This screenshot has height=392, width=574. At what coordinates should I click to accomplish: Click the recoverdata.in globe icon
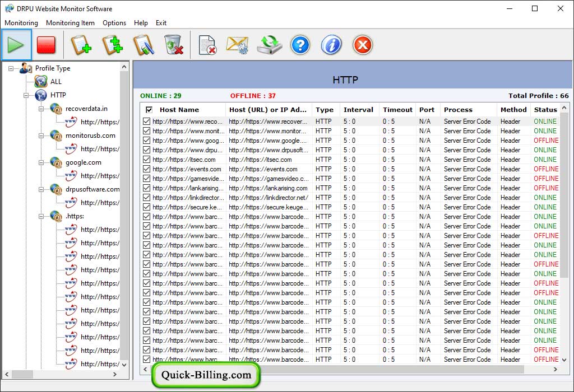click(56, 109)
